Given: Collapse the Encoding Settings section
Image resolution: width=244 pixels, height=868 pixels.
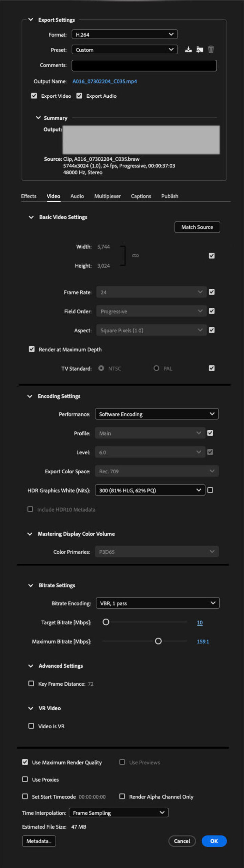Looking at the screenshot, I should point(30,396).
